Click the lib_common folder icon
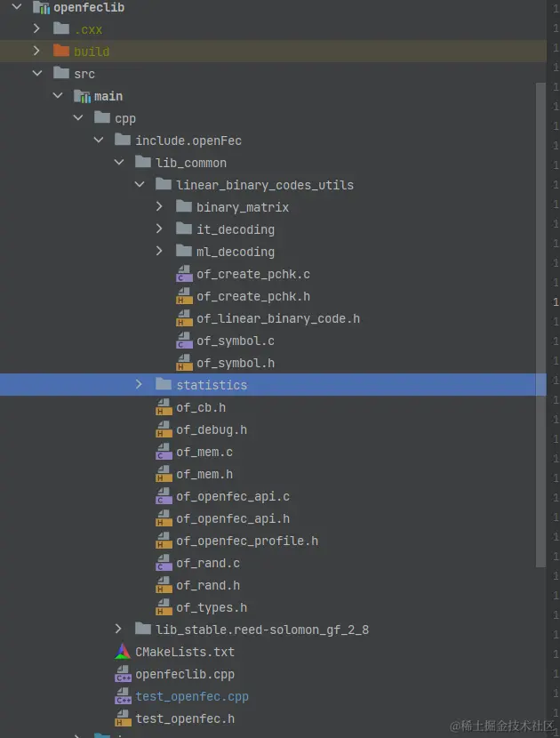 coord(143,162)
